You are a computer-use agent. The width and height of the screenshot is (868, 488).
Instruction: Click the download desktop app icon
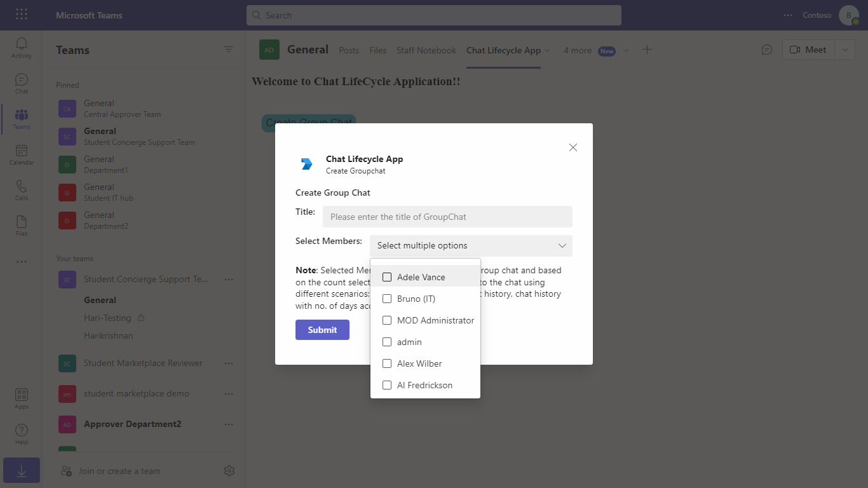[x=22, y=471]
